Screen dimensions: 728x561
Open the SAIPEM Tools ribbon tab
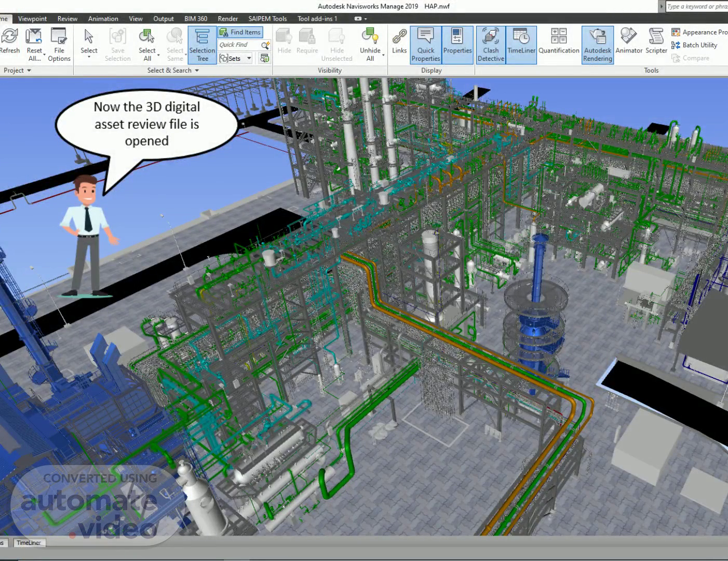tap(267, 19)
